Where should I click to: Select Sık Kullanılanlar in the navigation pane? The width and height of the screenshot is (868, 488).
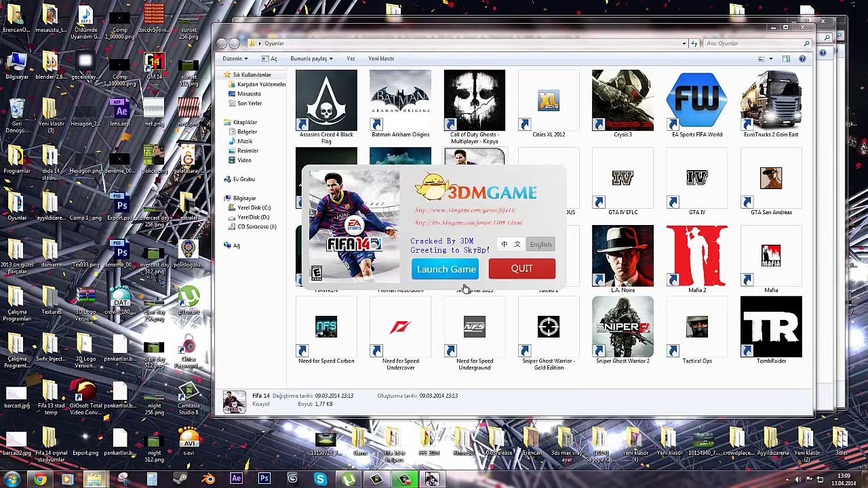(251, 75)
